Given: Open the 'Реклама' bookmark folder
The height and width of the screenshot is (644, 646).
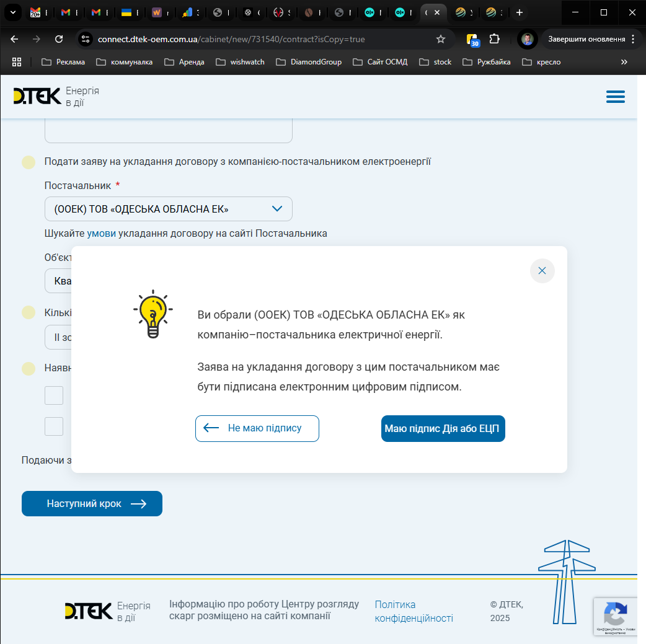Looking at the screenshot, I should tap(63, 62).
